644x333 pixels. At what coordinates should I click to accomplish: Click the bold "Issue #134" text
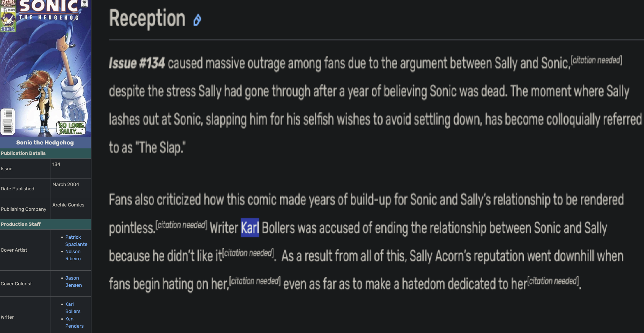click(x=137, y=63)
